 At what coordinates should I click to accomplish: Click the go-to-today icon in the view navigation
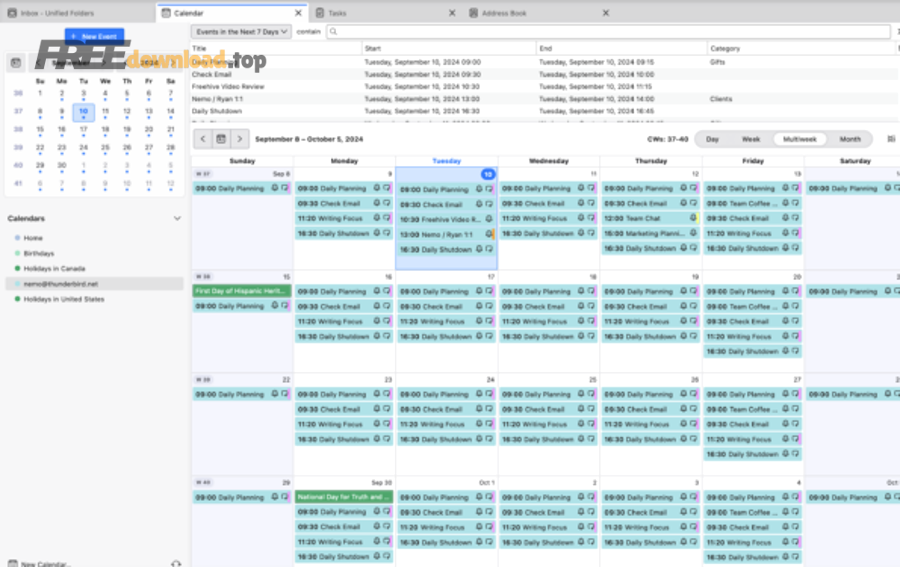(221, 139)
